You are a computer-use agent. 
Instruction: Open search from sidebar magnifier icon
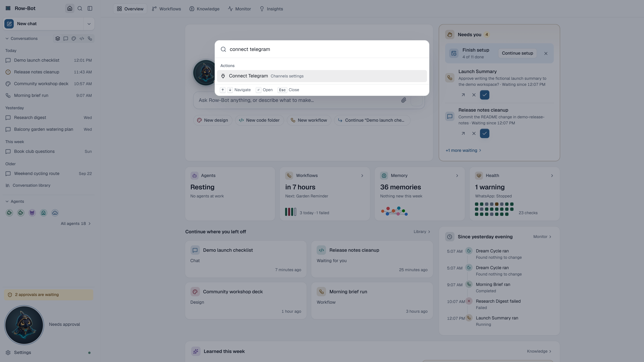coord(80,9)
